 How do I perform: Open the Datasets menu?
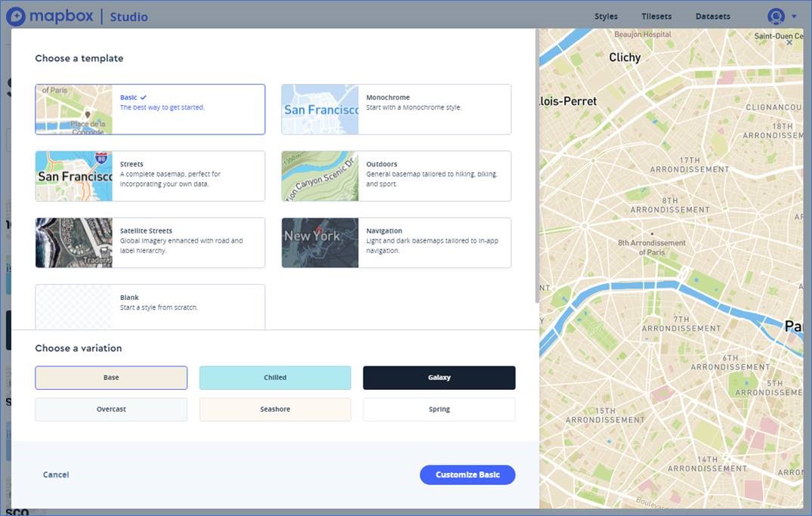(712, 17)
